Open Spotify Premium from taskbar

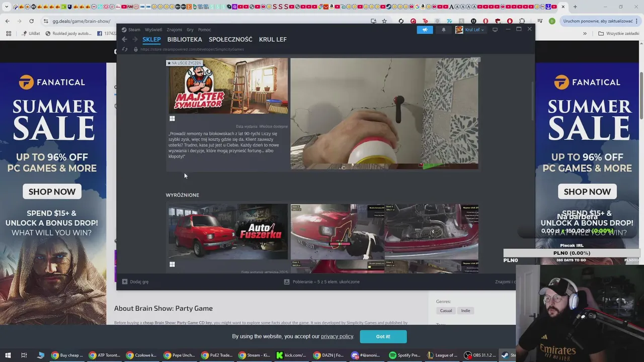point(405,355)
